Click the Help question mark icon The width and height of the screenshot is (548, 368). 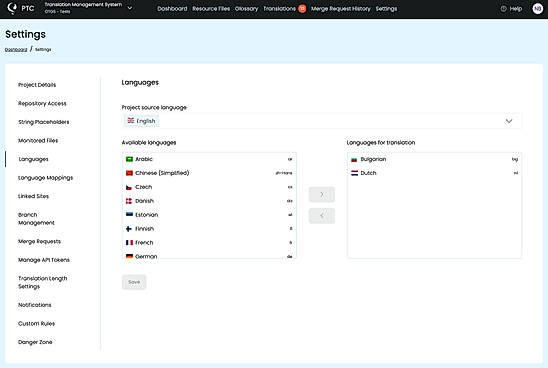(503, 9)
